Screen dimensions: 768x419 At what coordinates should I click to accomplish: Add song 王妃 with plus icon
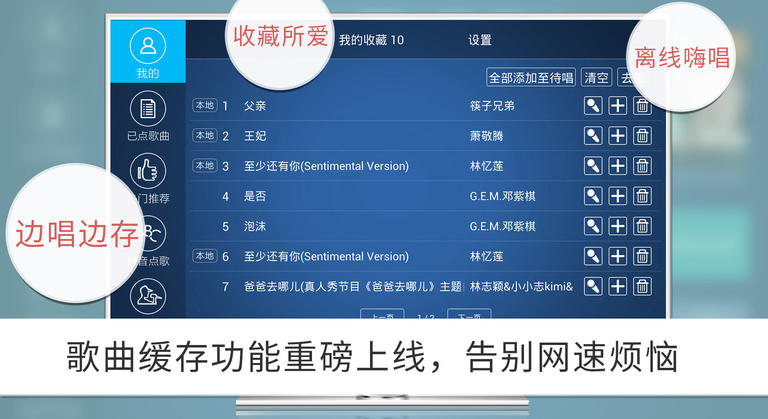[x=617, y=136]
